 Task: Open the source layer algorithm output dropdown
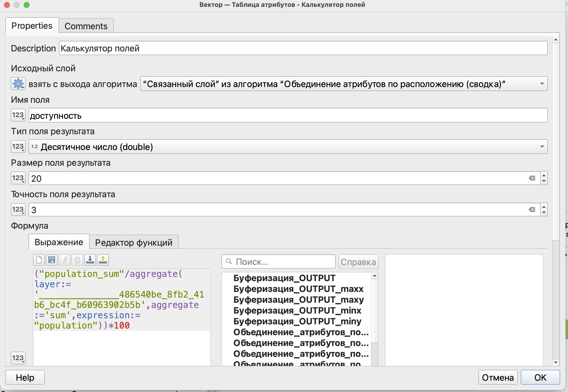[x=344, y=84]
